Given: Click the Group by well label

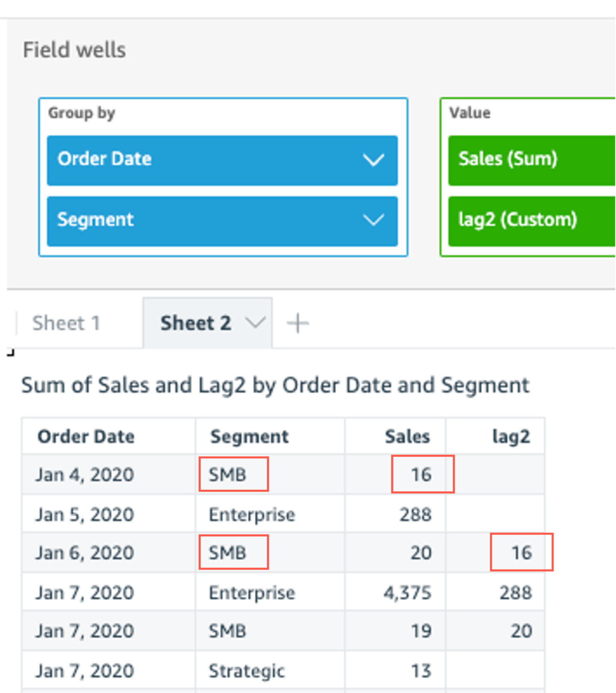Looking at the screenshot, I should click(x=82, y=113).
